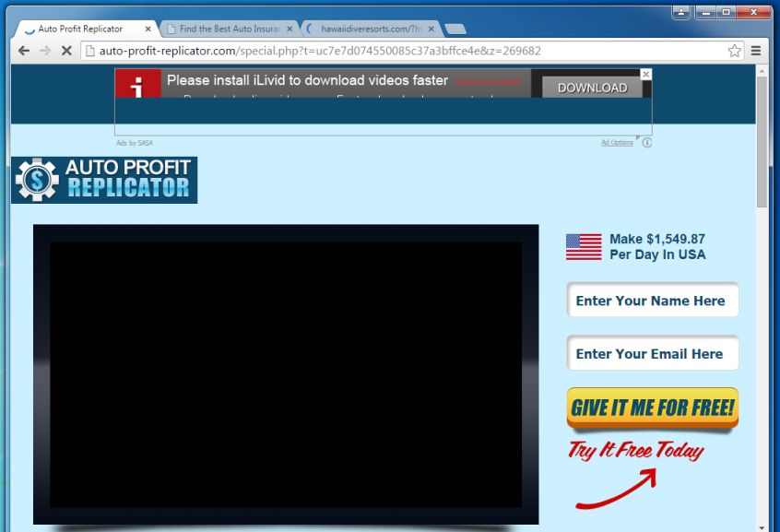780x532 pixels.
Task: Click the vertical scrollbar thumb
Action: [x=762, y=142]
